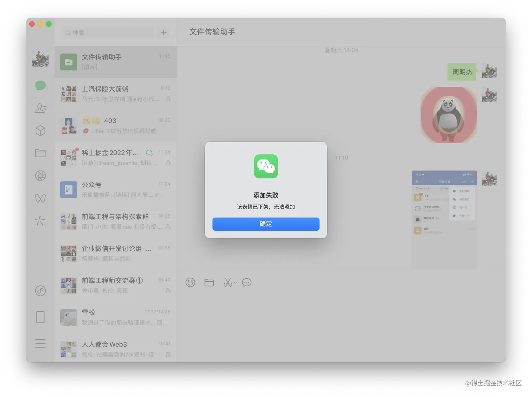532x397 pixels.
Task: Open the Mini Programs panel icon
Action: coord(40,291)
